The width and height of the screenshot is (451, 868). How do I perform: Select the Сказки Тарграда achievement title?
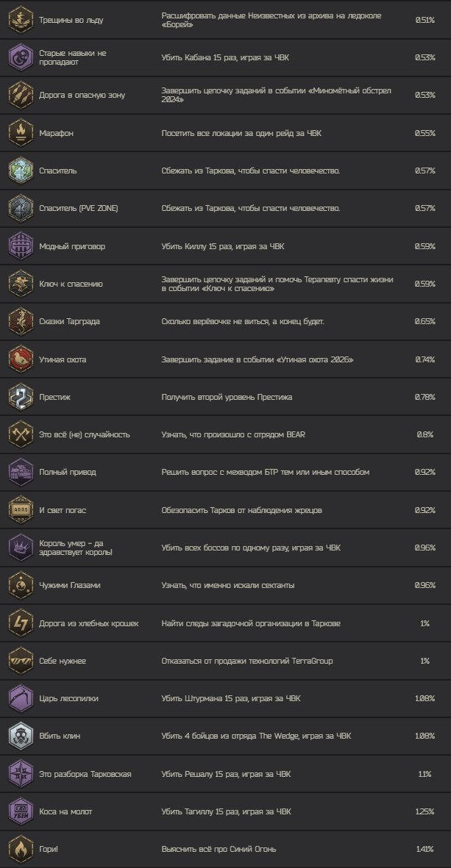[x=70, y=322]
